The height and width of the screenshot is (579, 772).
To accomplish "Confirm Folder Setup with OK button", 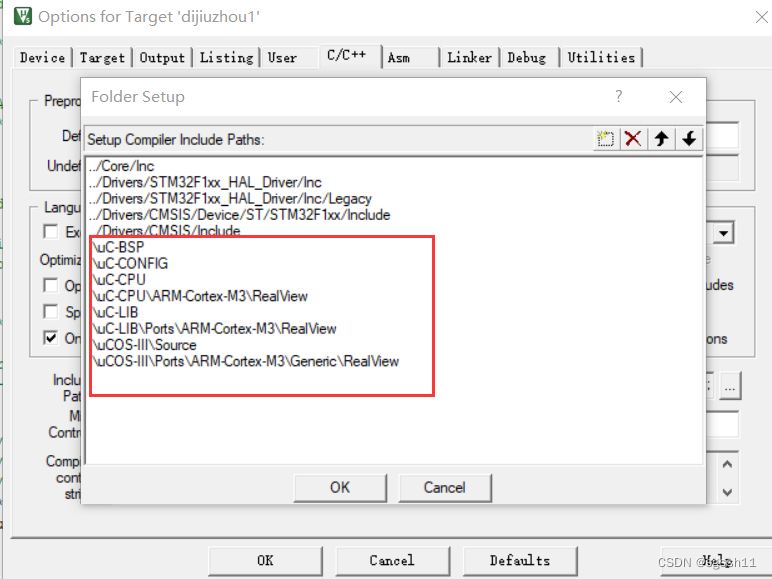I will [x=340, y=487].
